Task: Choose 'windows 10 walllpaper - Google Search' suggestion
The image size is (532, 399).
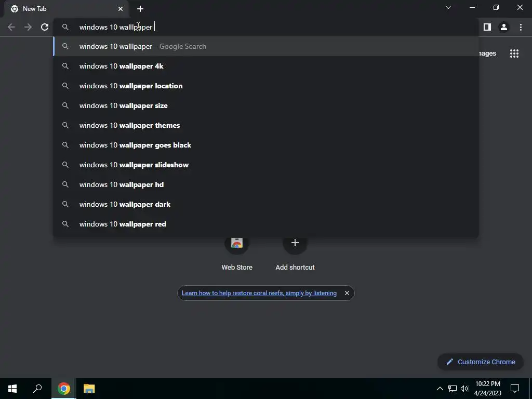Action: pos(266,46)
